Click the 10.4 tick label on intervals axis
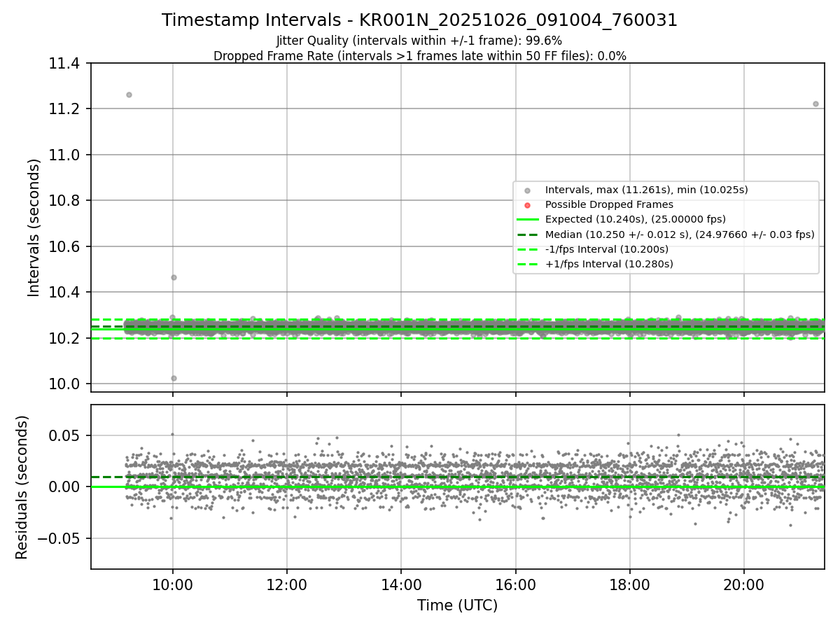 coord(66,292)
